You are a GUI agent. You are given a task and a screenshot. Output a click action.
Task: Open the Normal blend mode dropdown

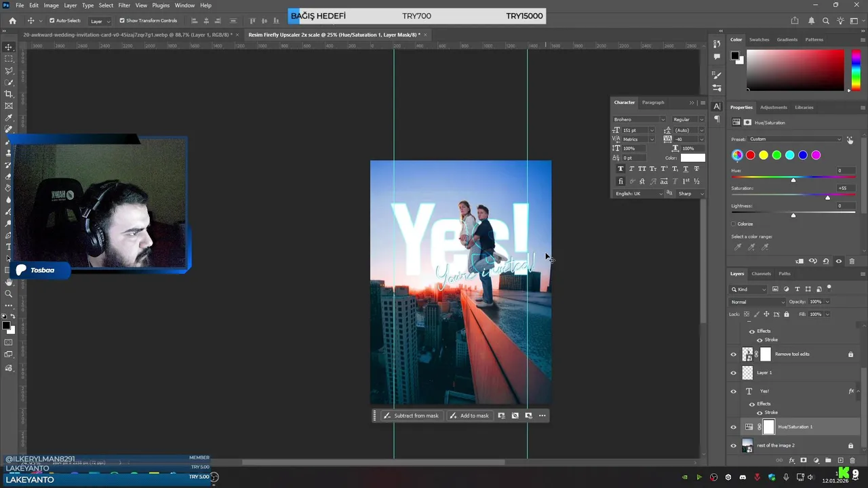(x=757, y=302)
